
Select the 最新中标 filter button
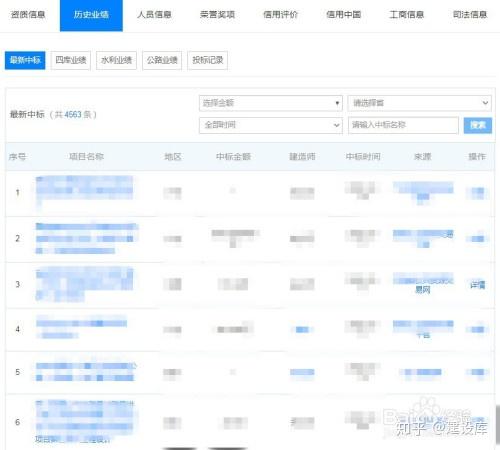coord(25,60)
